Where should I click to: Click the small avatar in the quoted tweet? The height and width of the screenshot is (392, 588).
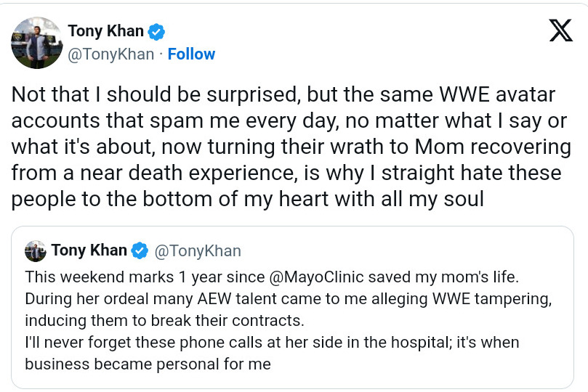pos(35,251)
